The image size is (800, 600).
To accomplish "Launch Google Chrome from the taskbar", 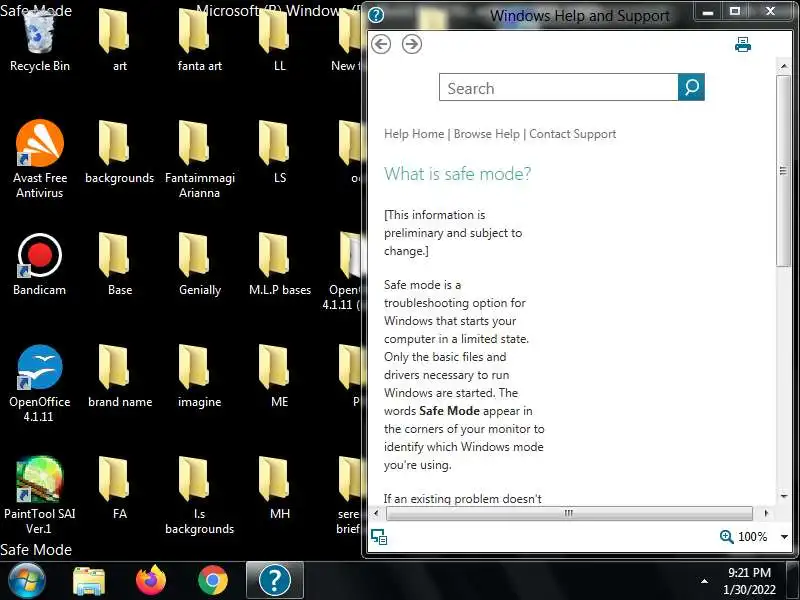I will click(x=213, y=581).
